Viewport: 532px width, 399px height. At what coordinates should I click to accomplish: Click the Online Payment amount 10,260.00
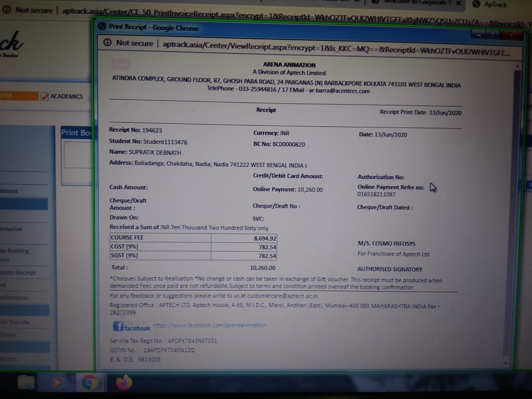(x=310, y=189)
